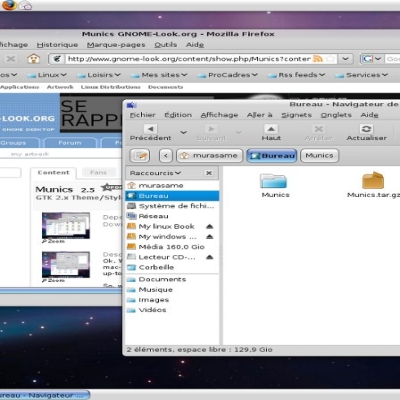Expand the Rss feeds bookmarks folder
Image resolution: width=400 pixels, height=400 pixels.
tap(297, 75)
